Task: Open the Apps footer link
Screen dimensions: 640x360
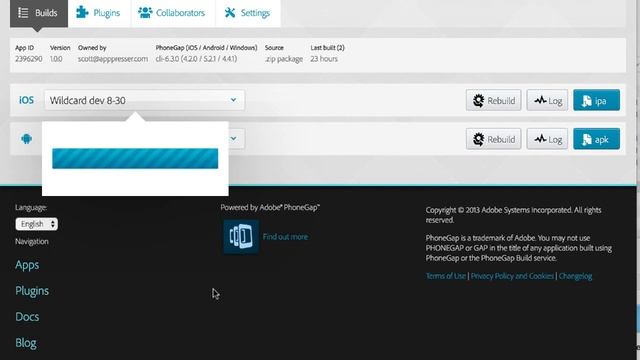Action: [27, 265]
